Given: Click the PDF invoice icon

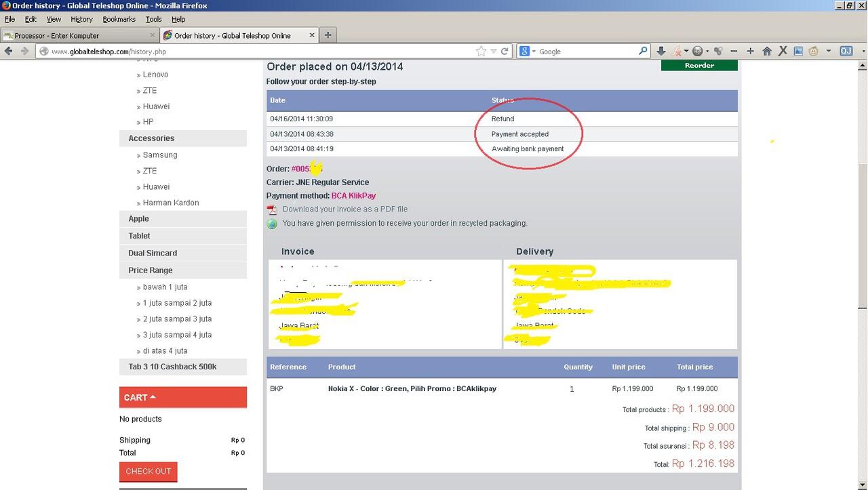Looking at the screenshot, I should pyautogui.click(x=272, y=209).
